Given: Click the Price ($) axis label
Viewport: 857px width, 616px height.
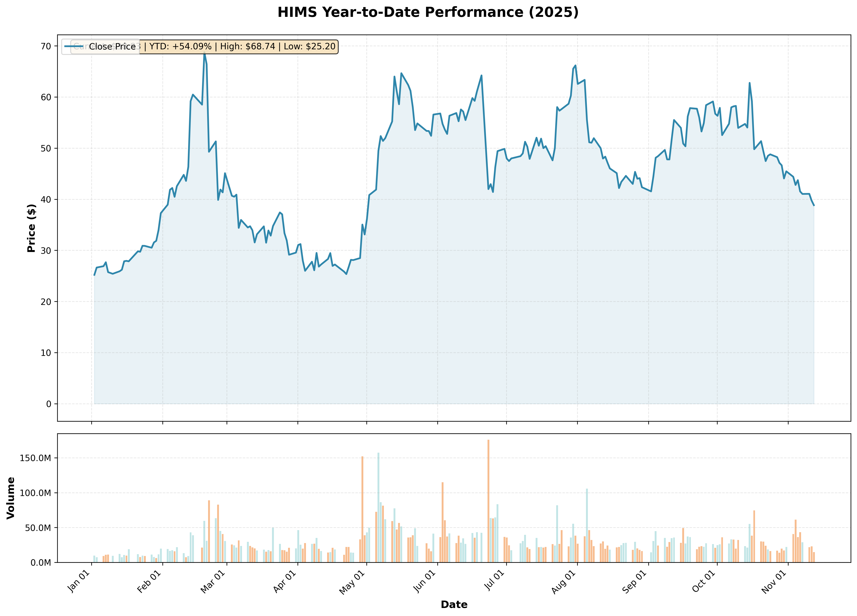Looking at the screenshot, I should (31, 228).
